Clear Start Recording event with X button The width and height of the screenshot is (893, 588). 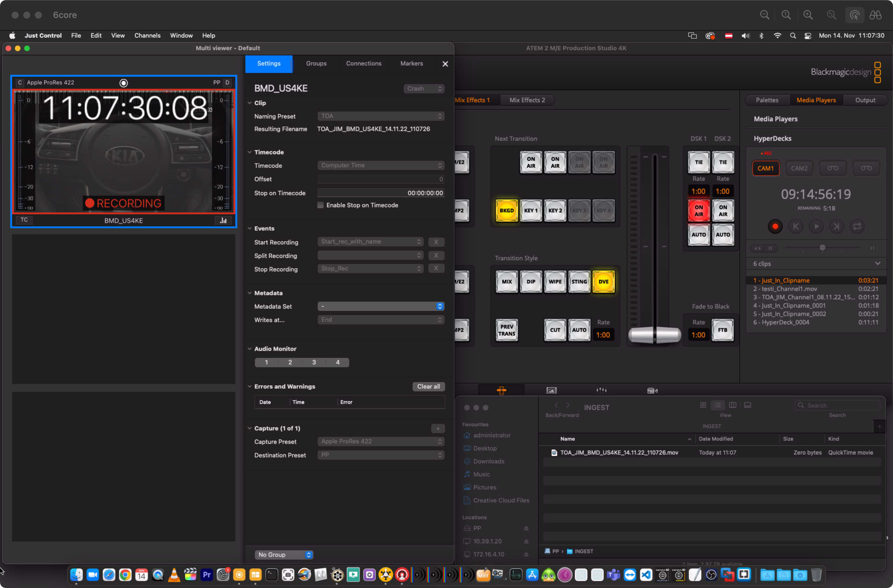click(x=436, y=242)
